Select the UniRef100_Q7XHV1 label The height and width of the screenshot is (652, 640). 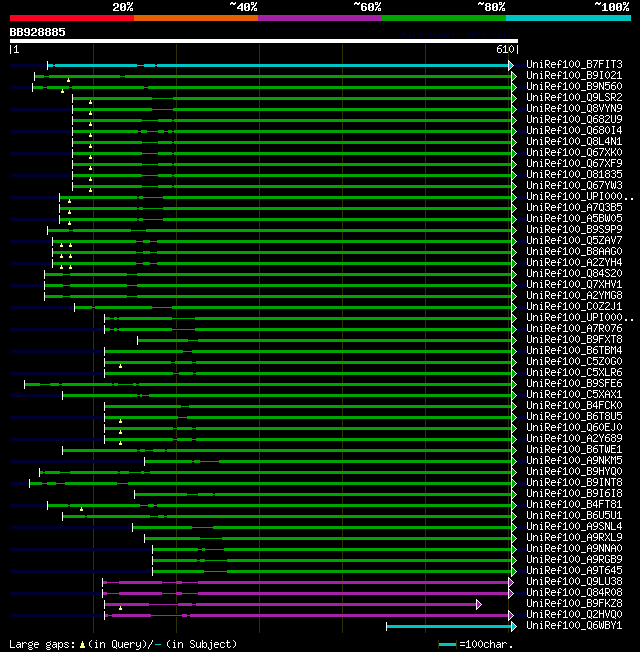click(x=574, y=285)
